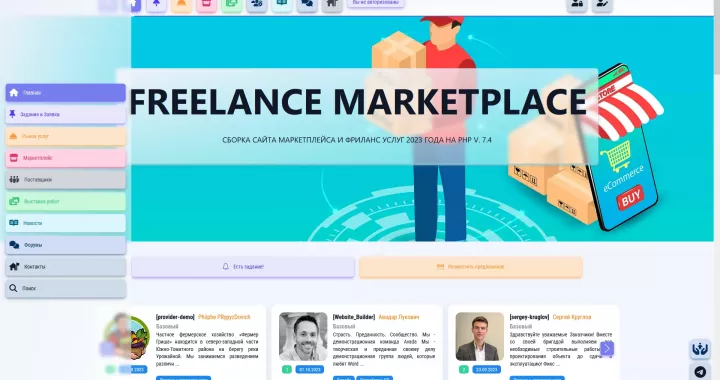This screenshot has height=380, width=720.
Task: Click the banner subtitle about PHP V. 7.4
Action: coord(357,140)
